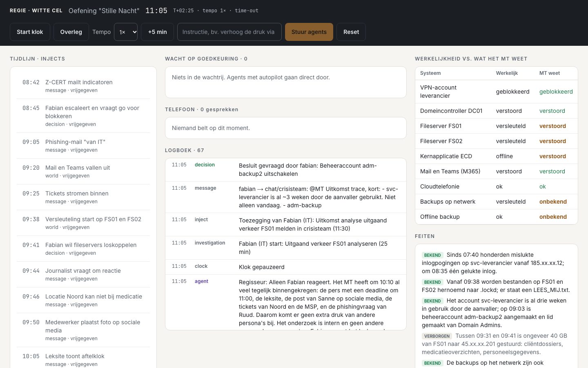The height and width of the screenshot is (368, 588).
Task: Add five minutes with +5 min
Action: [157, 32]
